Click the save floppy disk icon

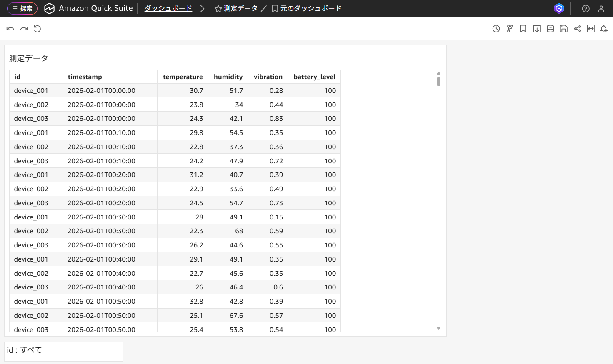(563, 29)
